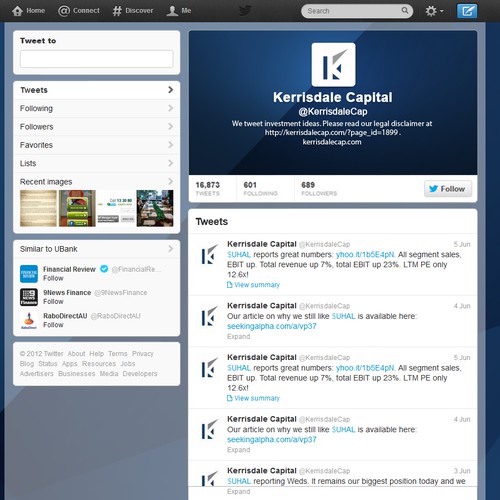Select Tweets in the profile sidebar
This screenshot has height=500, width=500.
click(97, 90)
